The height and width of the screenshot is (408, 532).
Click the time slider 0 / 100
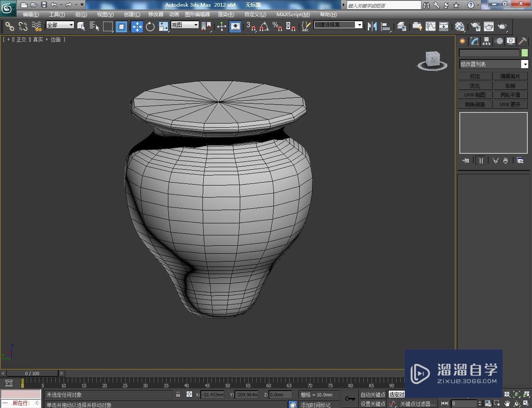[32, 373]
